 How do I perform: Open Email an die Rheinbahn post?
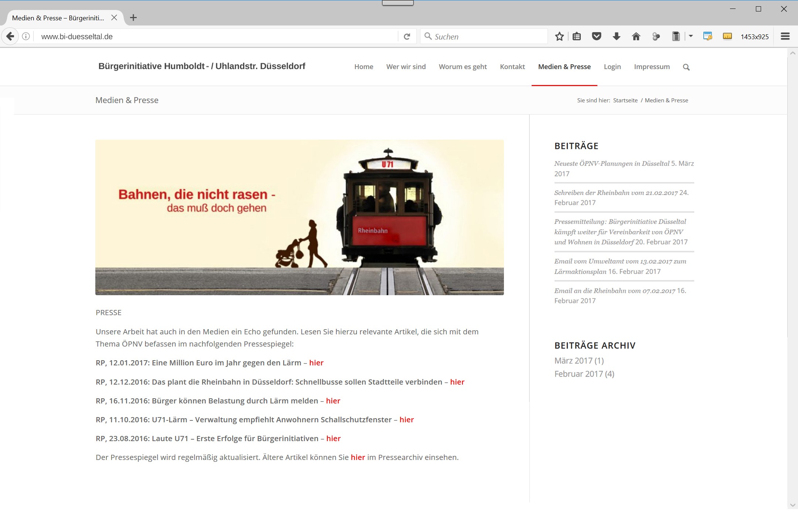[615, 291]
